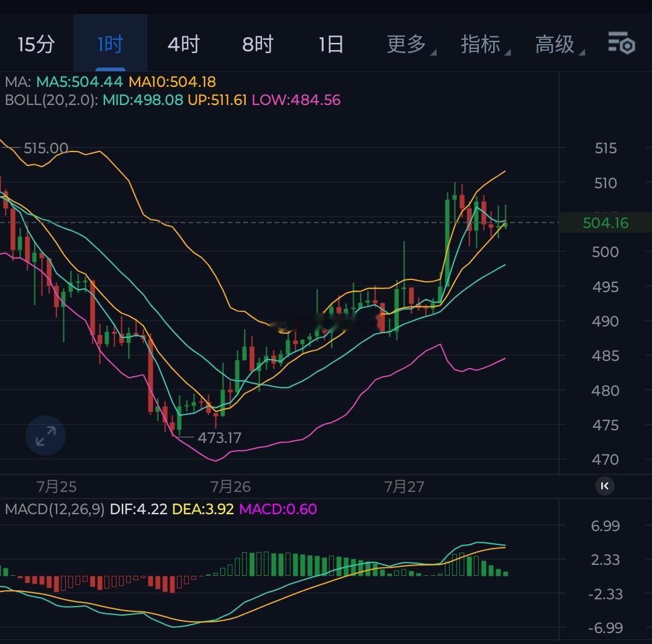Click the 7月27 date label

pyautogui.click(x=404, y=486)
